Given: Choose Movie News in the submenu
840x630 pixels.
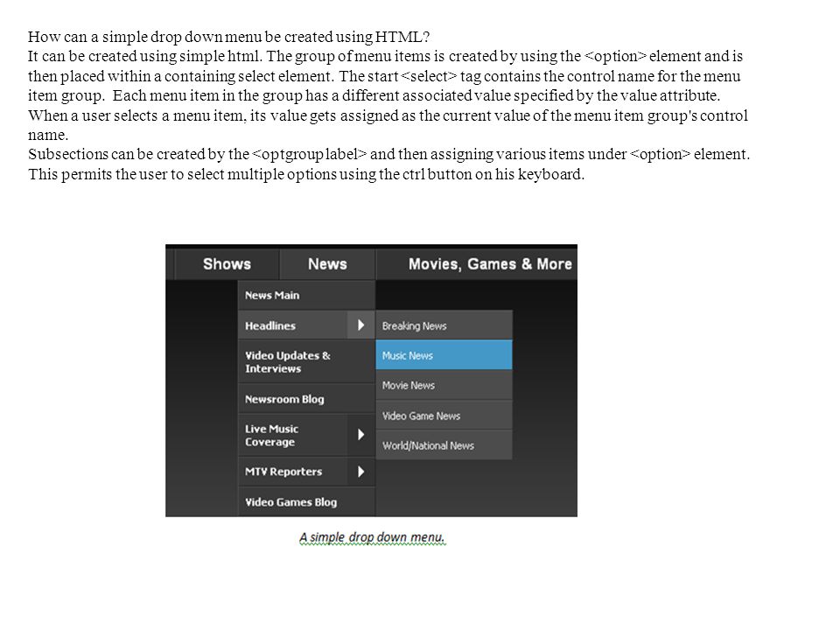Looking at the screenshot, I should click(x=444, y=385).
